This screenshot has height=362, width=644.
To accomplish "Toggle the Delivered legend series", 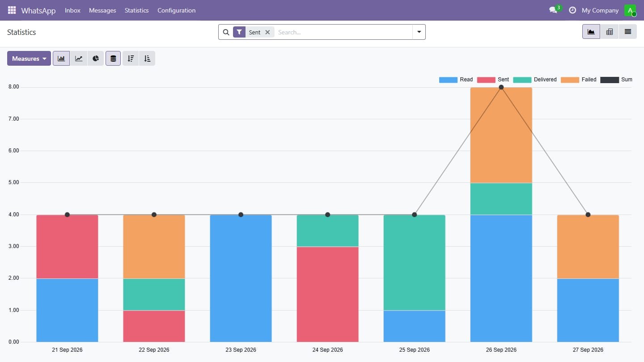I will tap(535, 80).
